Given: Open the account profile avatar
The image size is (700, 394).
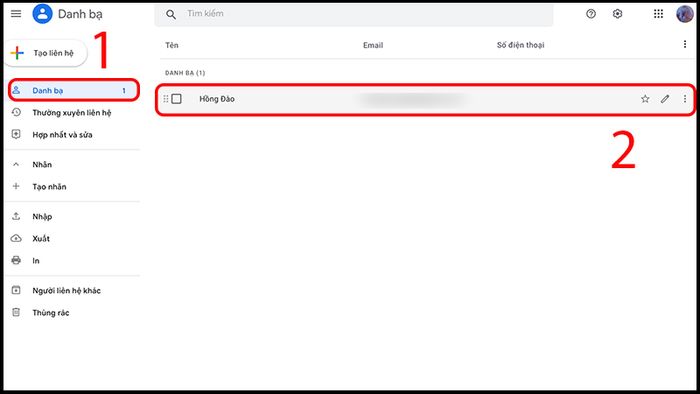Looking at the screenshot, I should click(685, 14).
